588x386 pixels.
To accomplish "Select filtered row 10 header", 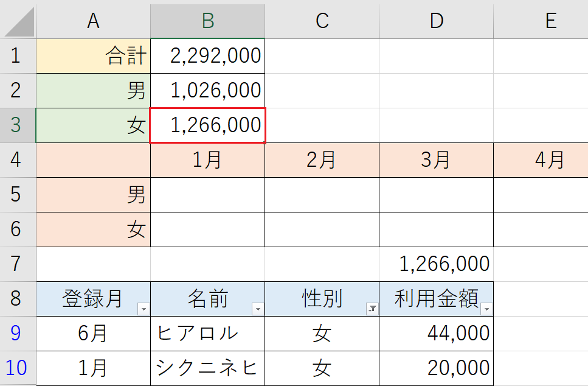I will (x=18, y=368).
